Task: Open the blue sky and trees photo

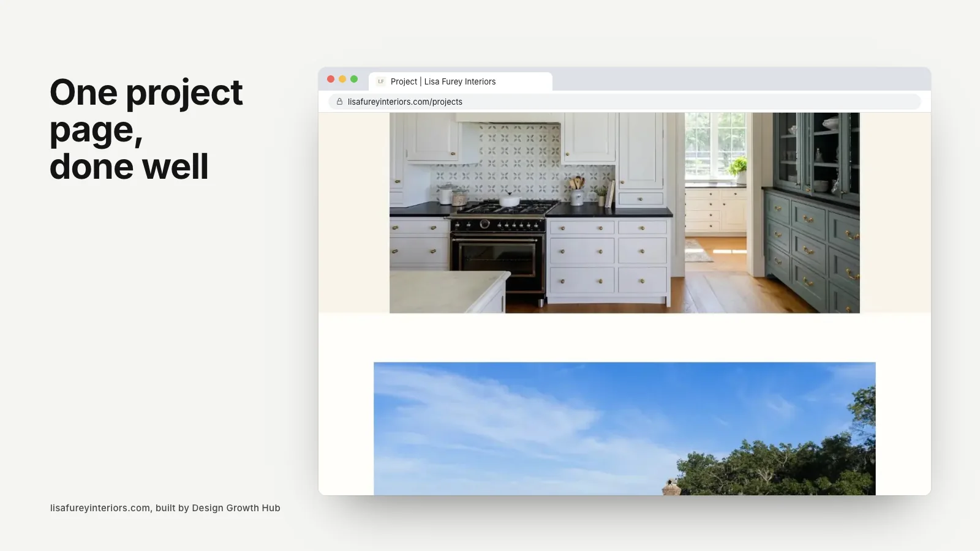Action: (625, 429)
